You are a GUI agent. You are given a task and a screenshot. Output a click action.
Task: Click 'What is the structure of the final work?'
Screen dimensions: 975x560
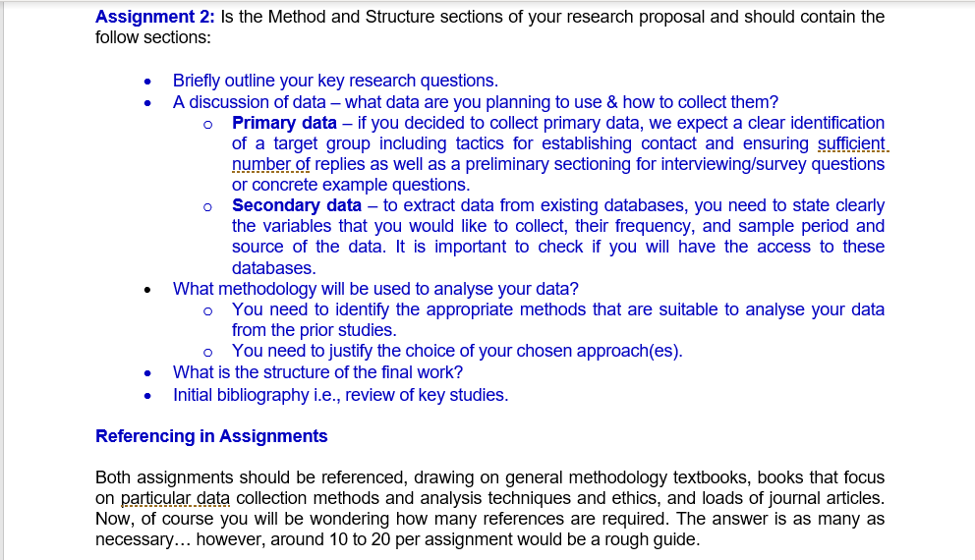click(x=317, y=372)
